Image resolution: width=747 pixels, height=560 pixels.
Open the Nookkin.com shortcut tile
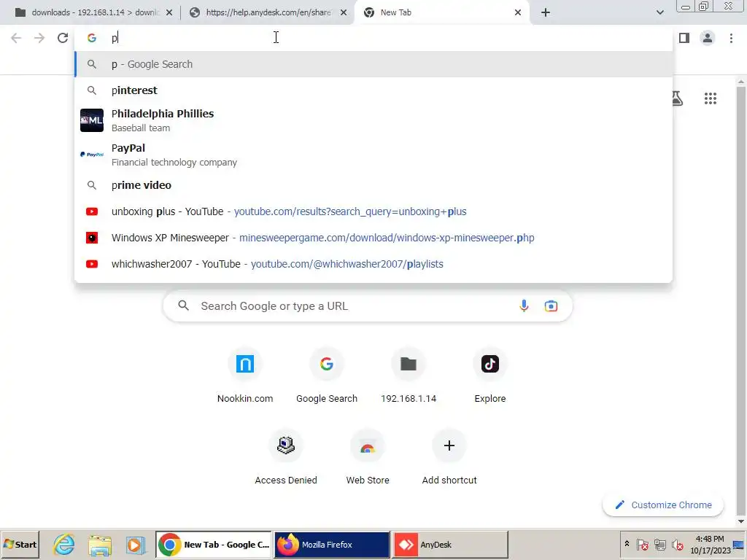coord(245,376)
